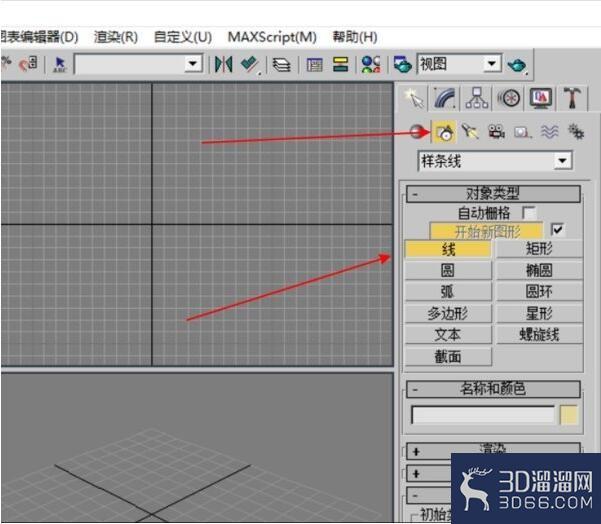Viewport: 601px width, 524px height.
Task: Open the MAXScript(M) menu
Action: [x=272, y=37]
